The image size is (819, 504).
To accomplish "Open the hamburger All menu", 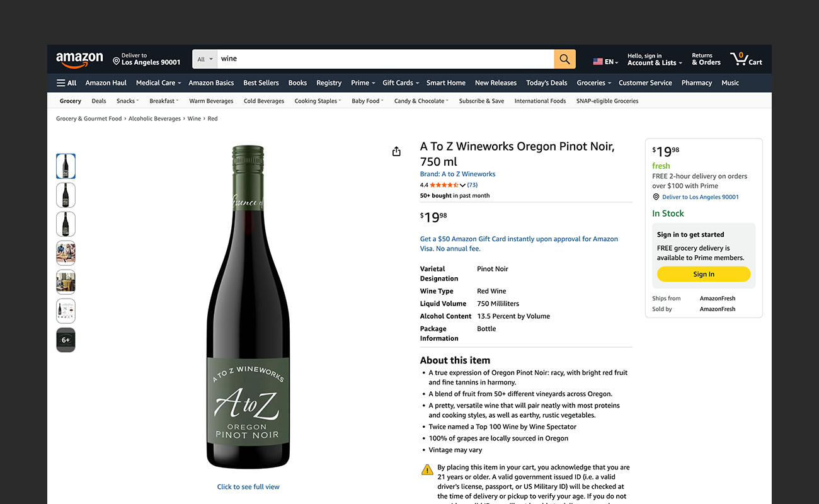I will tap(66, 83).
